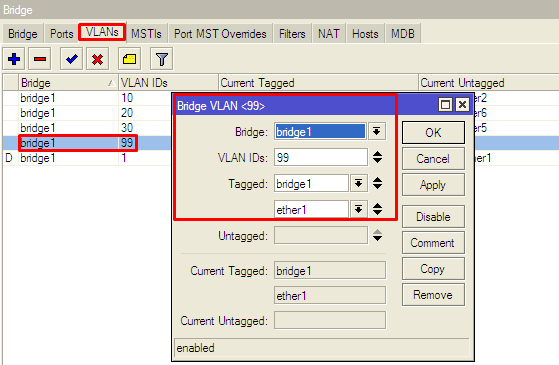Remove this VLAN entry button
The height and width of the screenshot is (365, 559).
434,295
